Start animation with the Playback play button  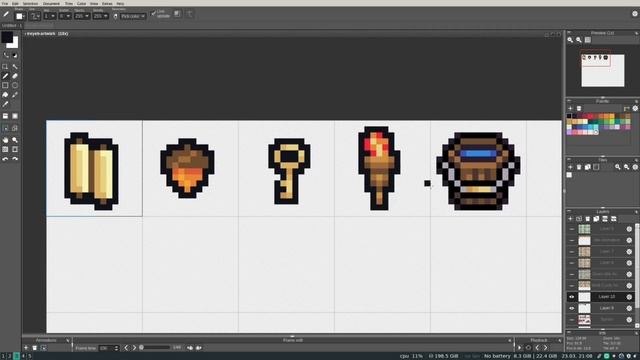(x=520, y=348)
